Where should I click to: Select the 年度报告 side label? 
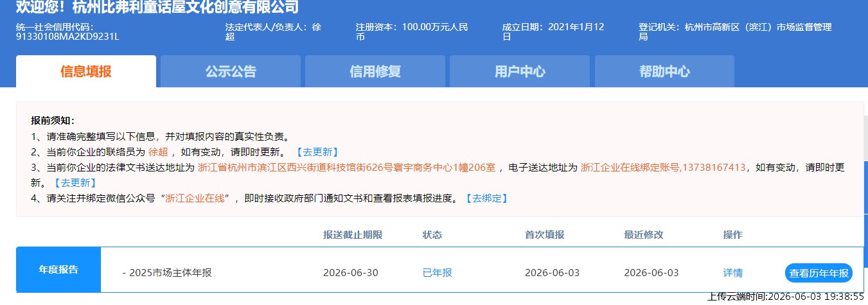[x=58, y=270]
